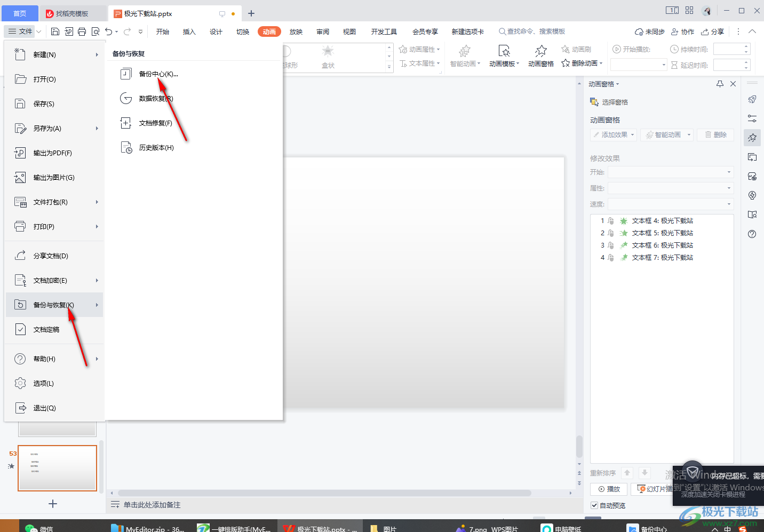Expand the 新建(N) submenu

click(x=97, y=54)
